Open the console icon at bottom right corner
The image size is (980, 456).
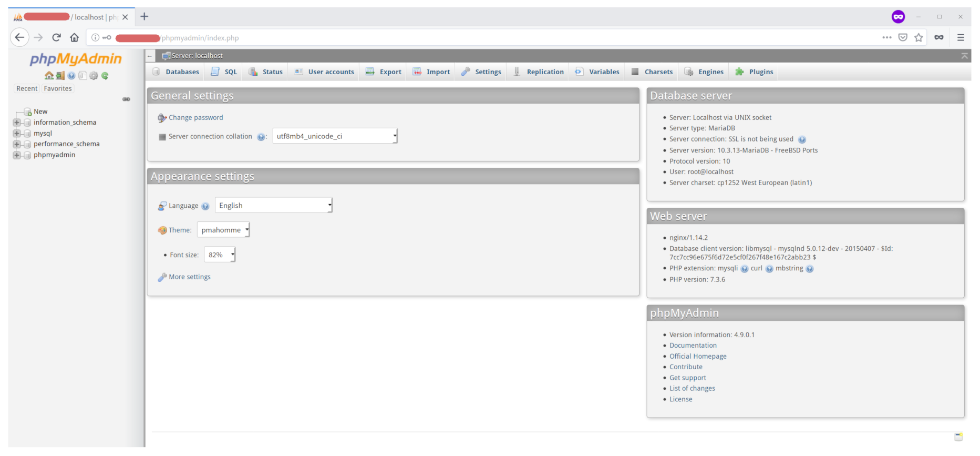(x=958, y=437)
